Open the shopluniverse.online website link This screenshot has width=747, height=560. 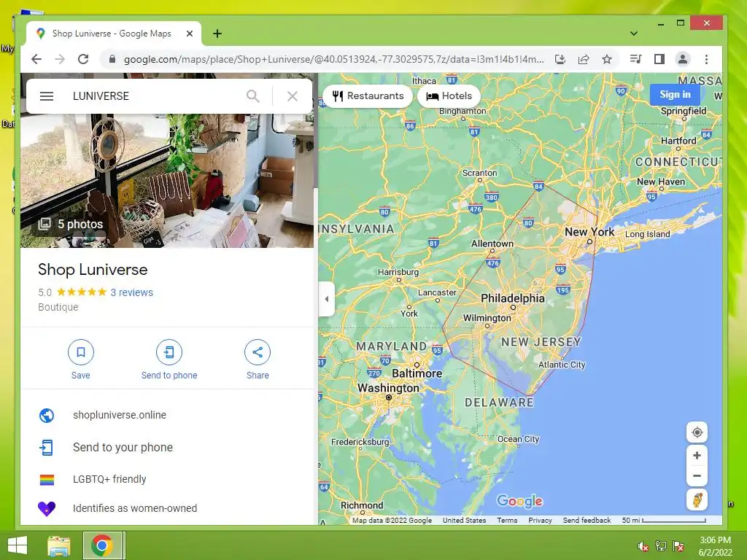point(120,415)
